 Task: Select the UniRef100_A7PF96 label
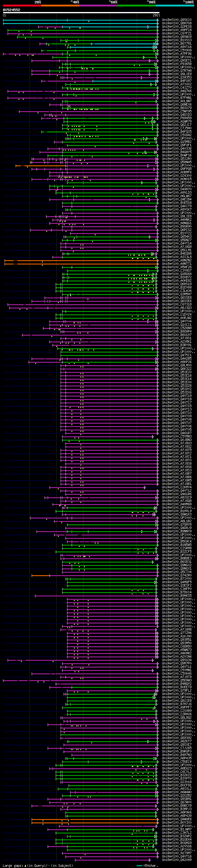(177, 54)
